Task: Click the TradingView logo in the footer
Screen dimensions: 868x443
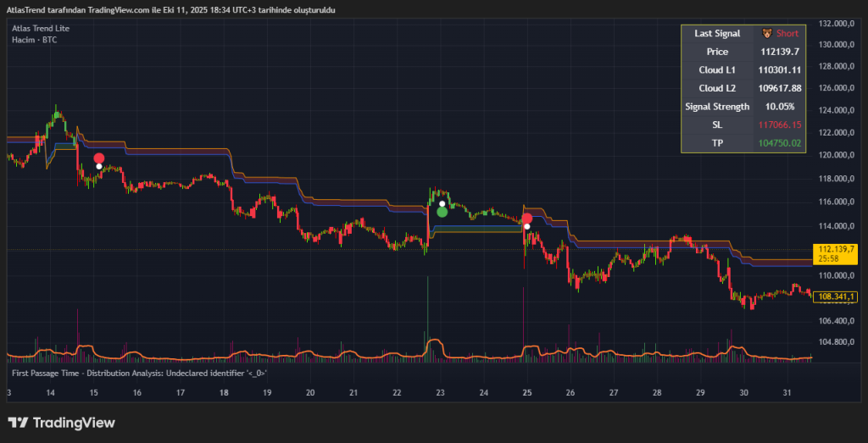Action: [61, 423]
